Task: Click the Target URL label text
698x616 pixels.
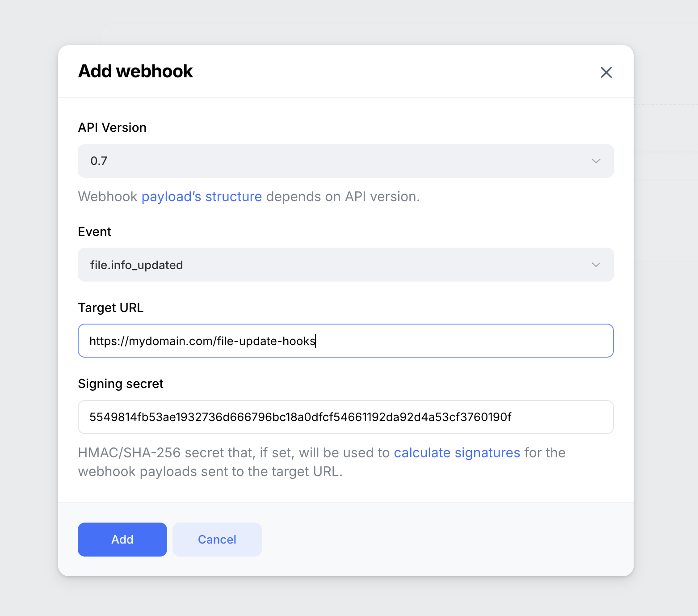Action: coord(110,308)
